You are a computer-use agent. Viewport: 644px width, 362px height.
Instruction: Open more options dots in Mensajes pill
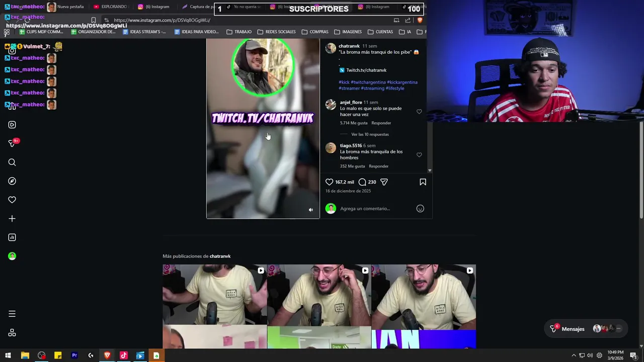[618, 329]
